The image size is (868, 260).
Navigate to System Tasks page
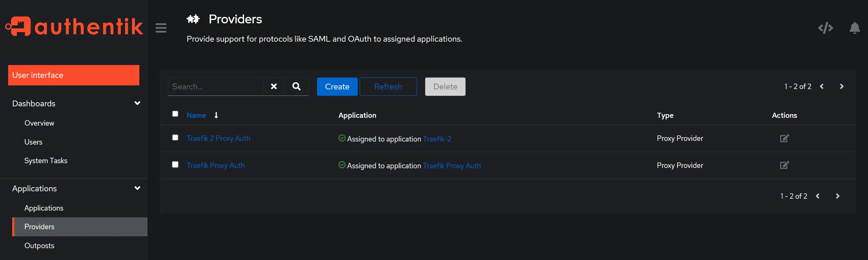tap(46, 161)
